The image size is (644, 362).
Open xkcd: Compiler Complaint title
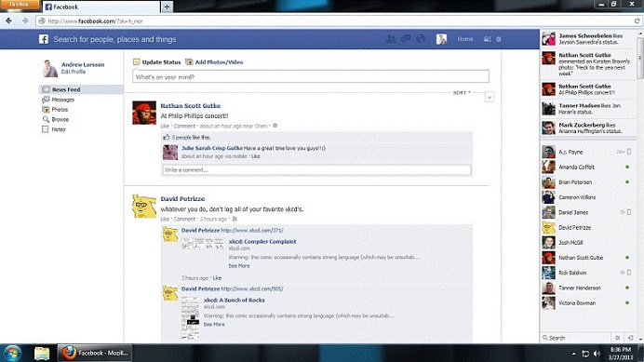[262, 242]
